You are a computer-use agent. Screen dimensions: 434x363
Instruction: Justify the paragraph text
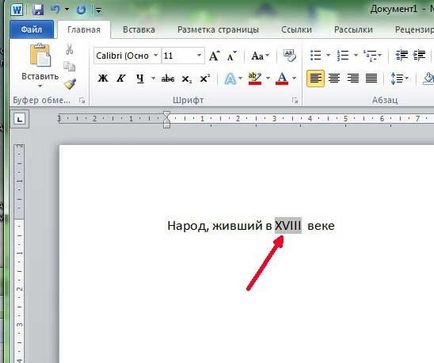(371, 79)
